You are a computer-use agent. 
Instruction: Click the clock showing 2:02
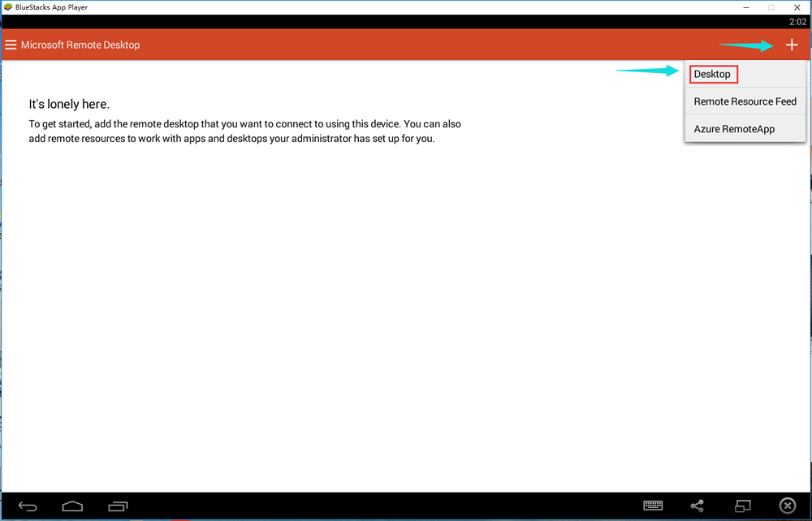click(797, 22)
